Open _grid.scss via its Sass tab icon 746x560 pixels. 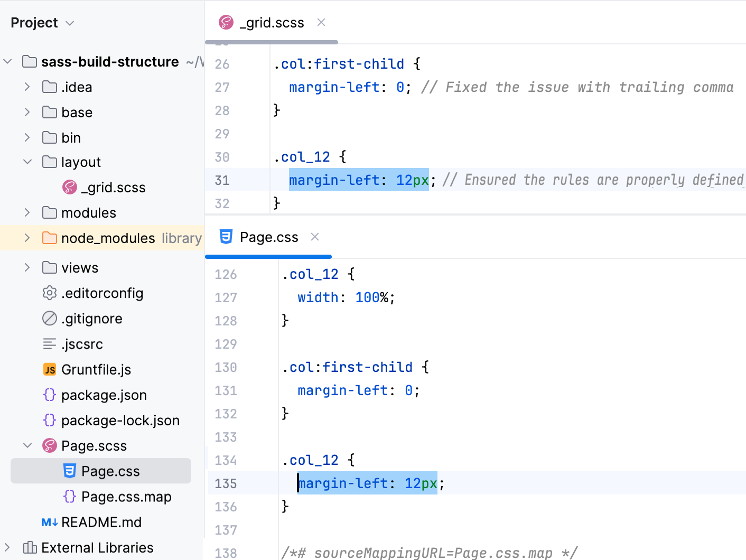226,23
